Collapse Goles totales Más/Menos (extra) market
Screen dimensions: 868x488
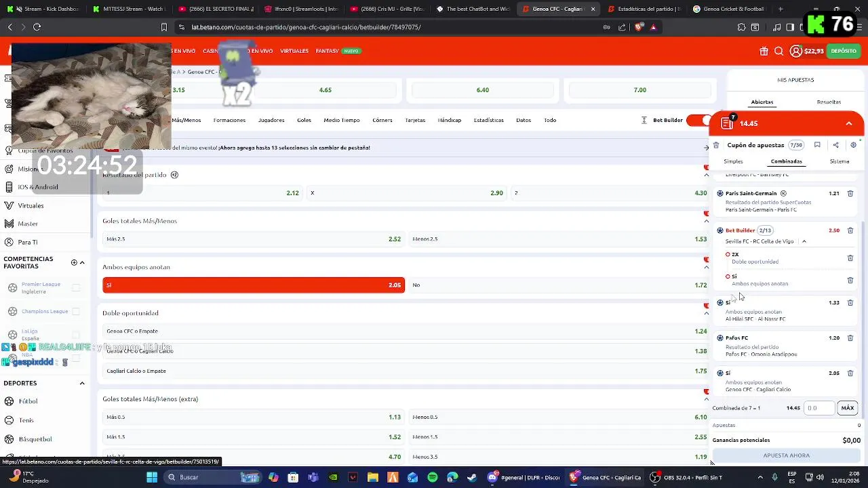[706, 399]
